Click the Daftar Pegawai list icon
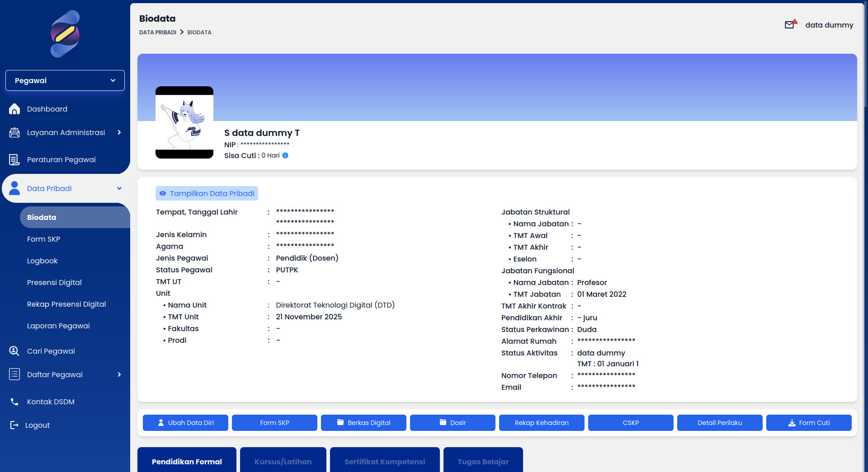Viewport: 868px width, 472px height. tap(14, 374)
